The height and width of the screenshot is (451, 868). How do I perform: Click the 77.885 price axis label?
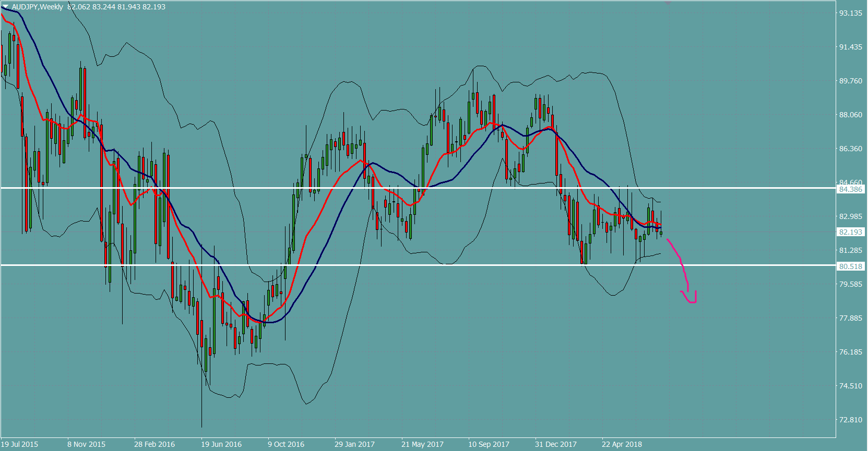[x=850, y=318]
